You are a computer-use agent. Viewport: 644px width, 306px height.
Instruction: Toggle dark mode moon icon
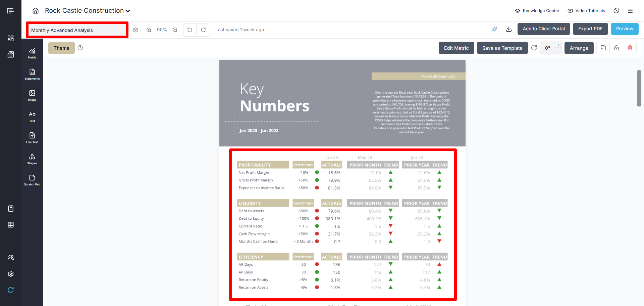coord(616,11)
